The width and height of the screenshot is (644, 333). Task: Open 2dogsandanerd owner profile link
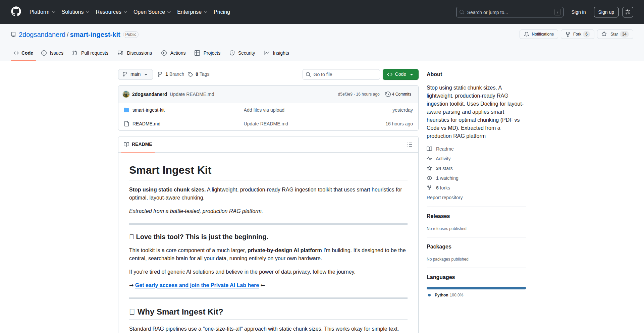click(42, 35)
